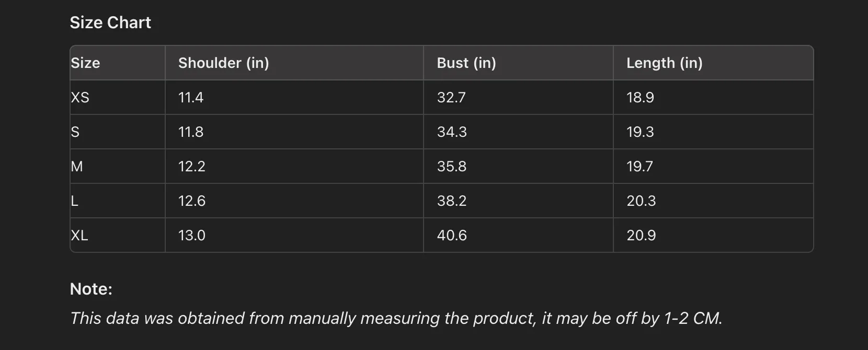The height and width of the screenshot is (350, 868).
Task: Select the S size row label
Action: [x=75, y=132]
